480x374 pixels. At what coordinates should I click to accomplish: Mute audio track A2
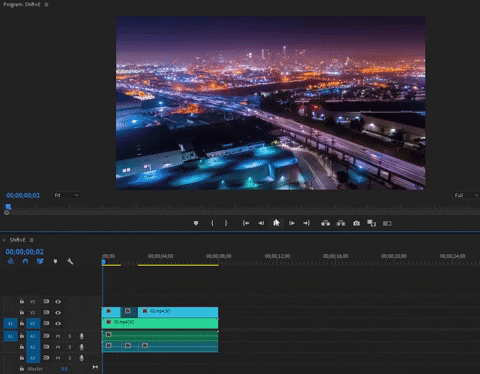click(58, 347)
